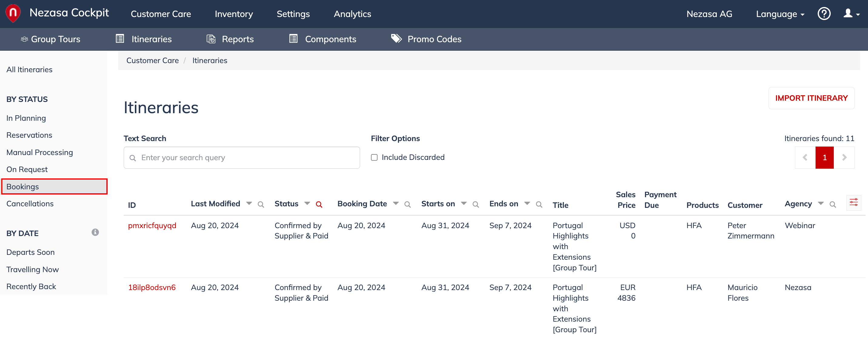The height and width of the screenshot is (338, 868).
Task: Click the Components list icon
Action: click(x=293, y=39)
